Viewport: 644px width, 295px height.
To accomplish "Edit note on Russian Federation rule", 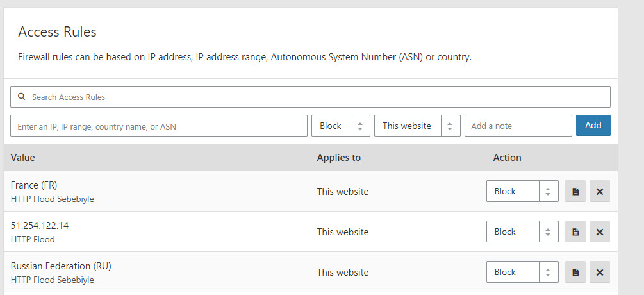I will (575, 273).
